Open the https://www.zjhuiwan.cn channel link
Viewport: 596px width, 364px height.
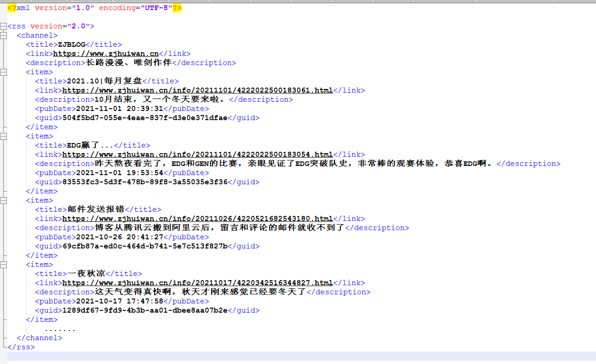(x=106, y=54)
